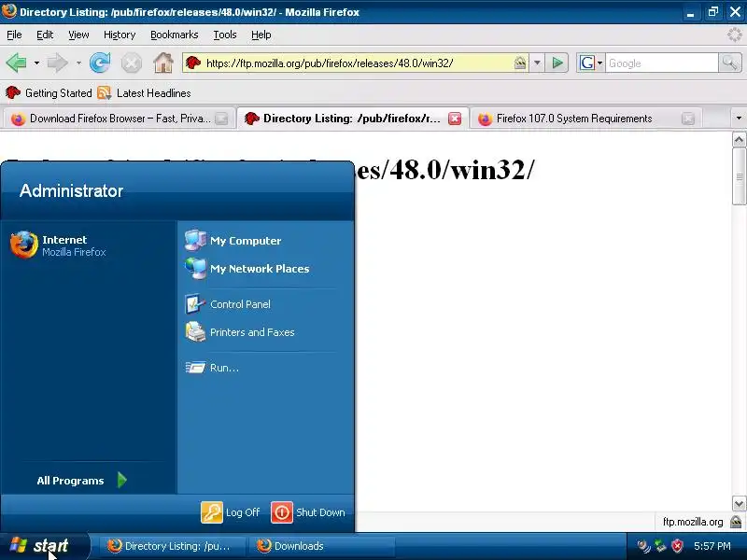Close the Download Firefox Browser tab

[221, 119]
